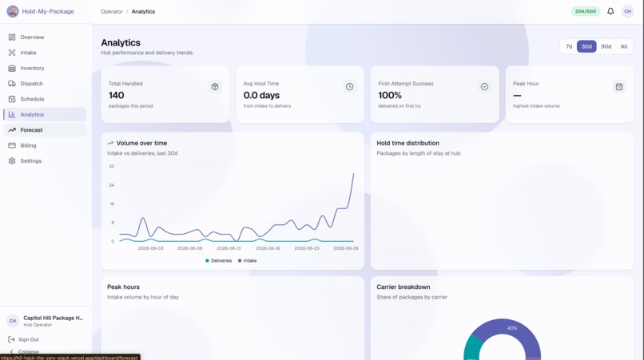The width and height of the screenshot is (644, 360).
Task: Open the Dispatch truck icon
Action: point(12,83)
